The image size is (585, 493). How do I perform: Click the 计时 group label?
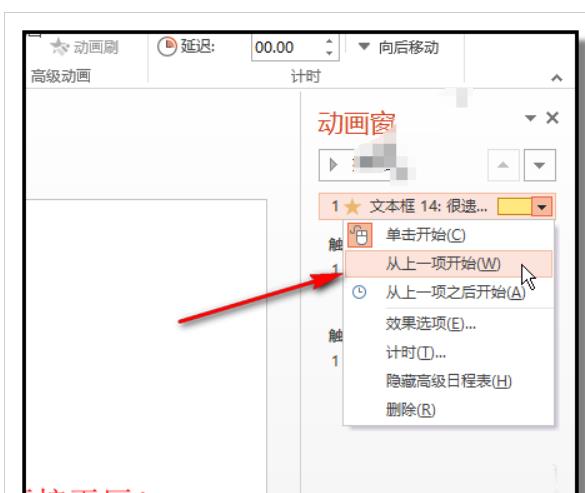[306, 77]
